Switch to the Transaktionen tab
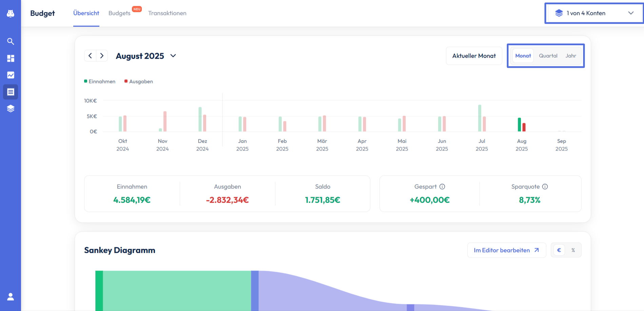 167,13
